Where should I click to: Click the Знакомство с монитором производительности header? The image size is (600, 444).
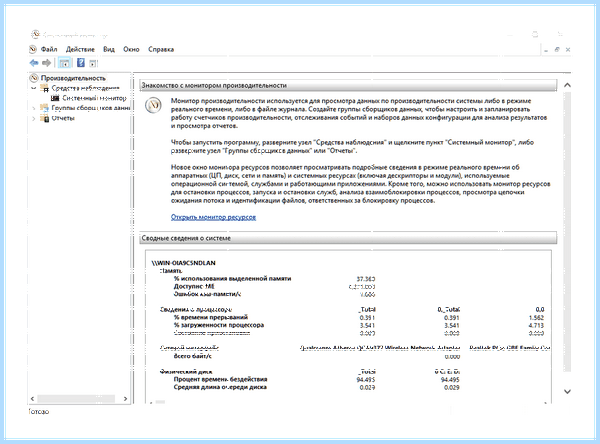pos(348,85)
